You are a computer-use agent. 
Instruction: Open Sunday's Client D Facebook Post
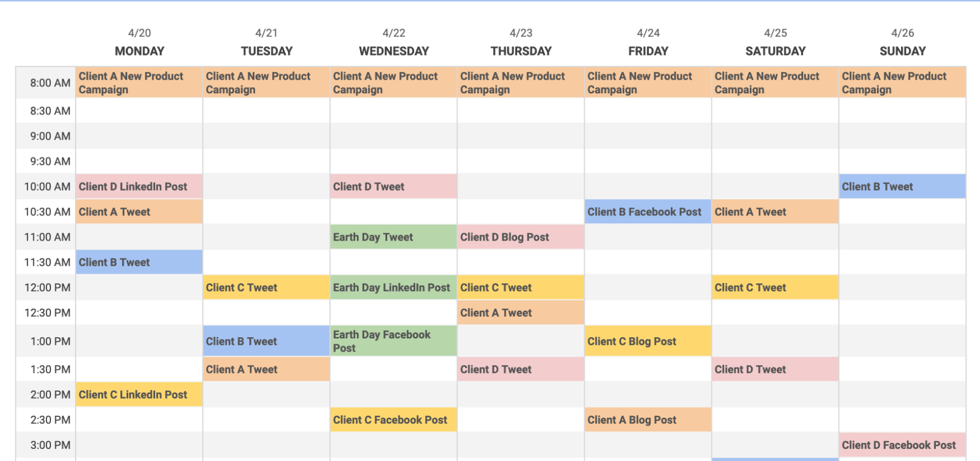pos(902,445)
